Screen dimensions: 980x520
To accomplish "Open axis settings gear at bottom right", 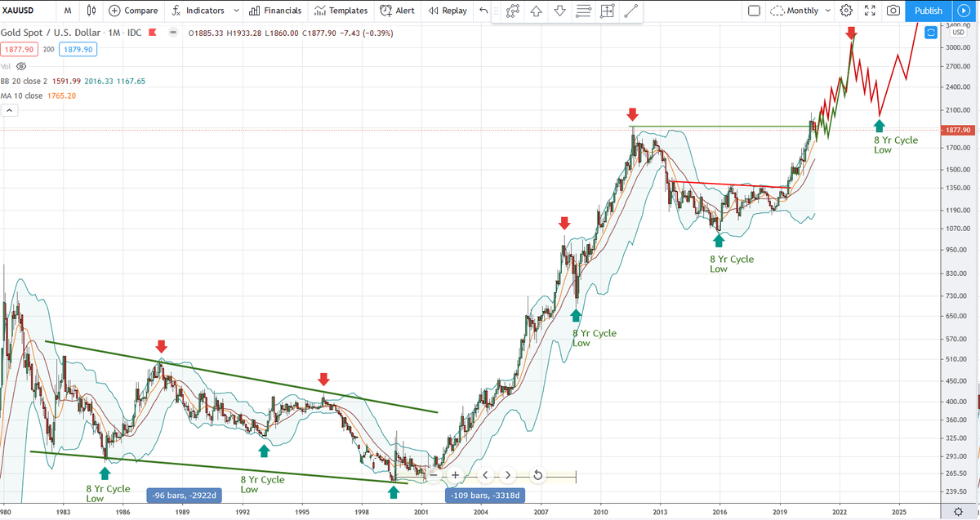I will [959, 511].
